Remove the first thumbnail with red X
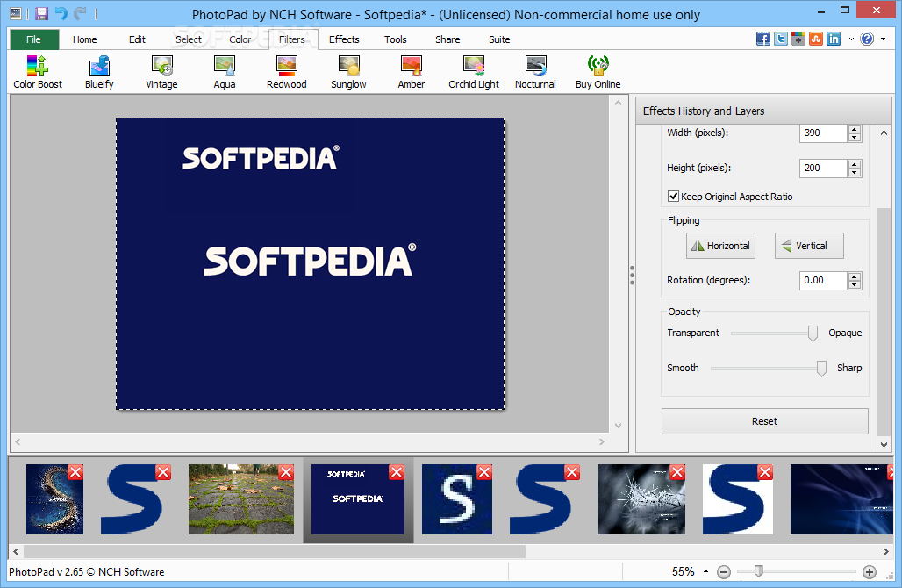902x588 pixels. (x=75, y=472)
